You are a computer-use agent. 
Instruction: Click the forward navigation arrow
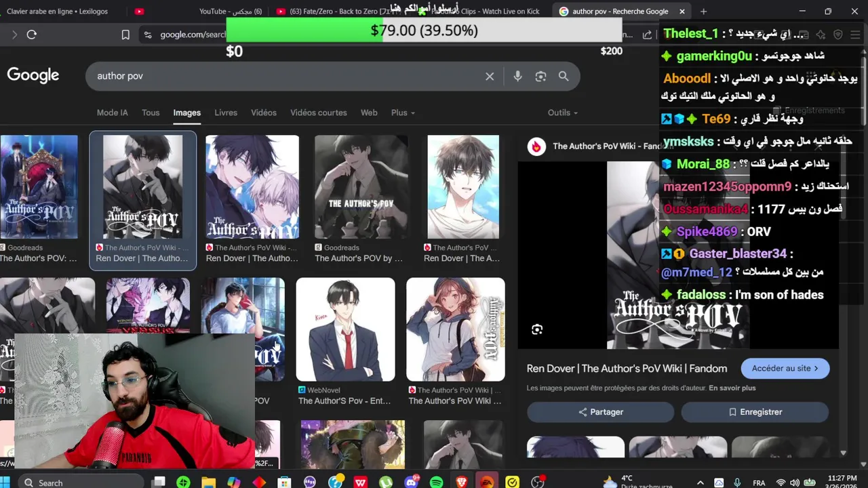pyautogui.click(x=14, y=35)
